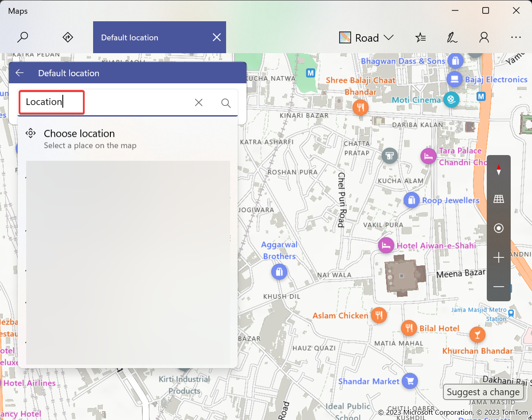Show my location on the map
The width and height of the screenshot is (532, 420).
499,228
